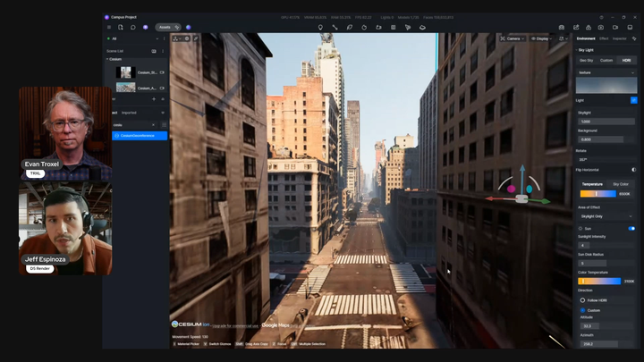
Task: Click the viewport settings gear icon
Action: click(187, 38)
